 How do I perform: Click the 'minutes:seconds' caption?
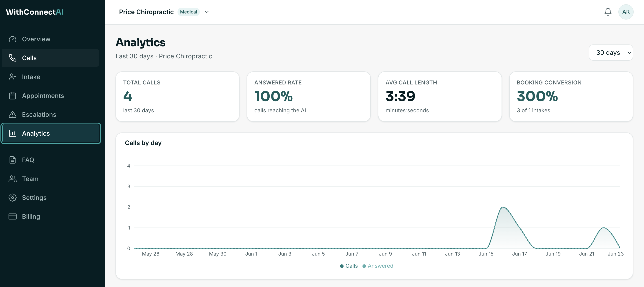pyautogui.click(x=407, y=110)
